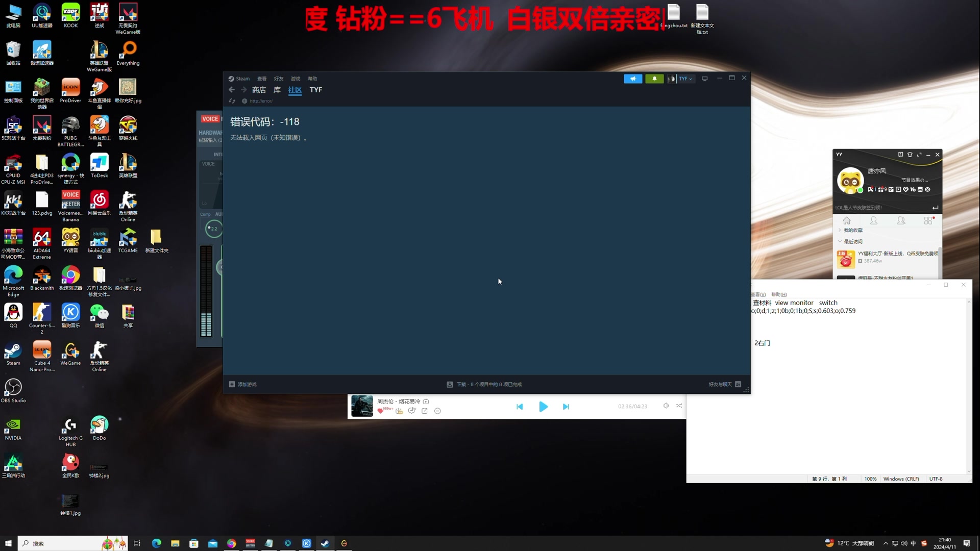Click the 添加游戏 button in Steam
Image resolution: width=980 pixels, height=551 pixels.
click(247, 384)
